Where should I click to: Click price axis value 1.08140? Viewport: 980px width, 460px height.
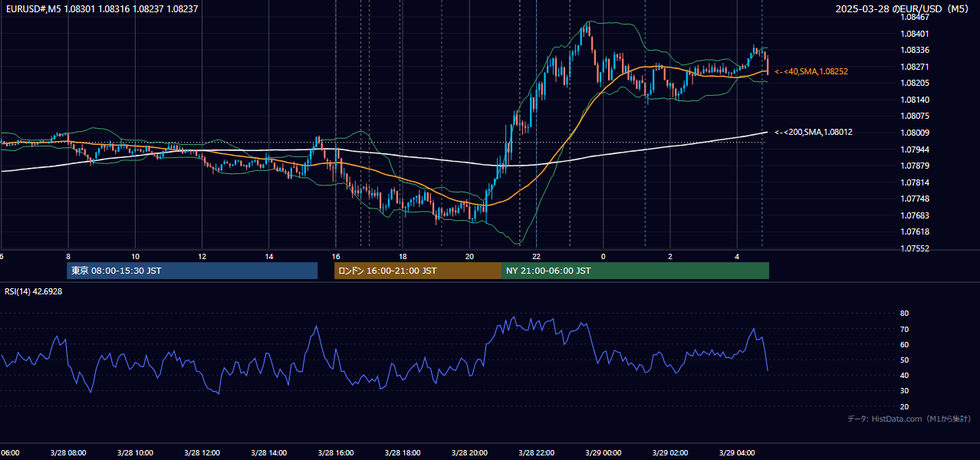click(x=916, y=100)
